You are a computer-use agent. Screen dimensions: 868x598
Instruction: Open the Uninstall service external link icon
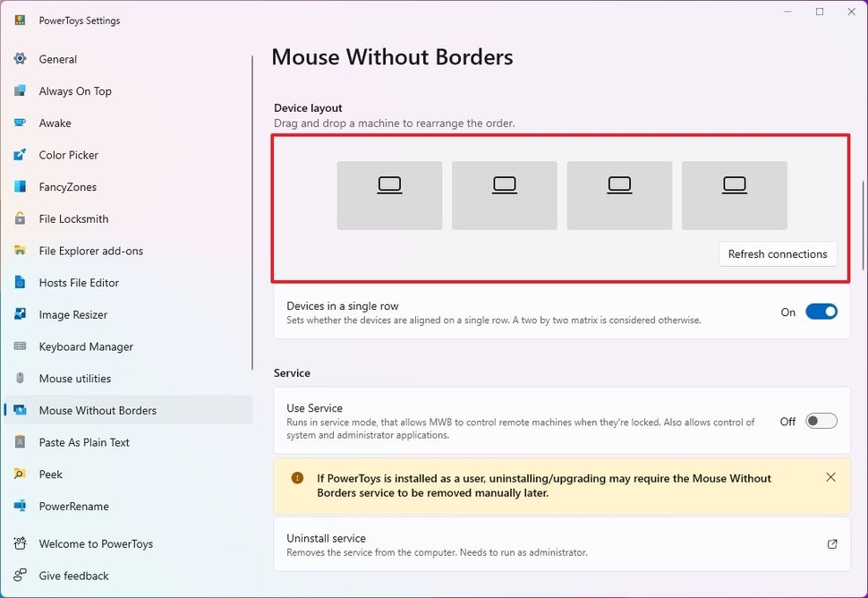(832, 544)
